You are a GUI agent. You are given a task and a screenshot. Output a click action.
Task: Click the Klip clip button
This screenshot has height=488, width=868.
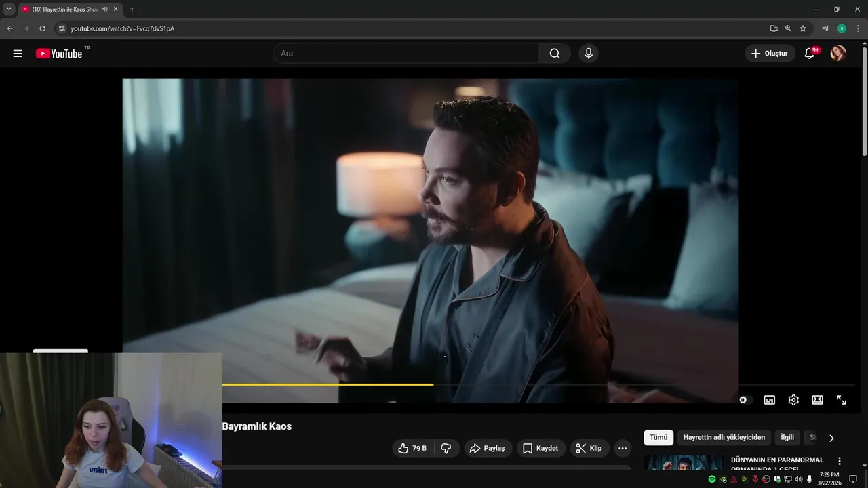coord(589,448)
